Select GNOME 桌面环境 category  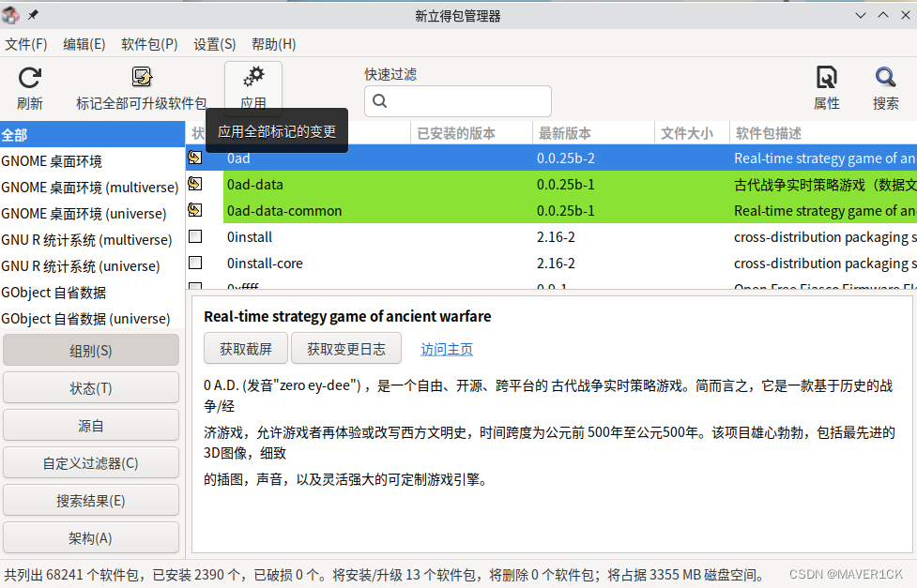pos(92,160)
